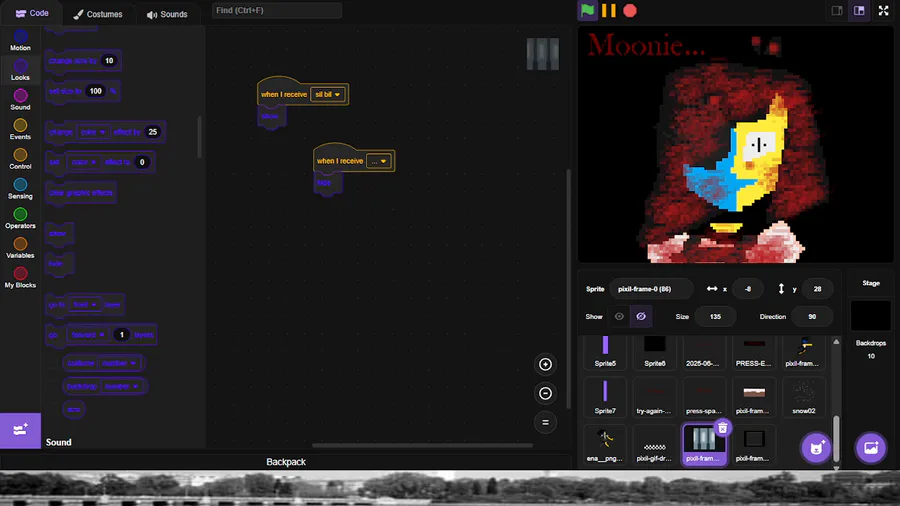This screenshot has width=900, height=506.
Task: Click the sprite list vertical scrollbar
Action: click(836, 438)
